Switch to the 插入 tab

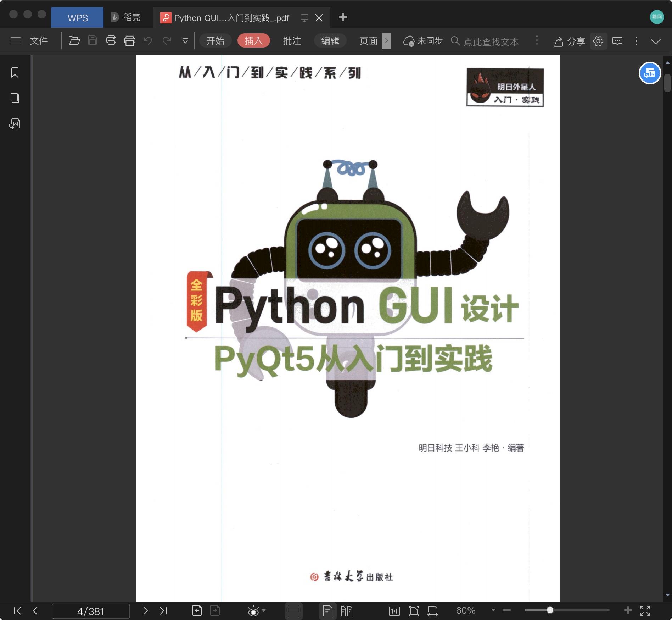point(254,41)
